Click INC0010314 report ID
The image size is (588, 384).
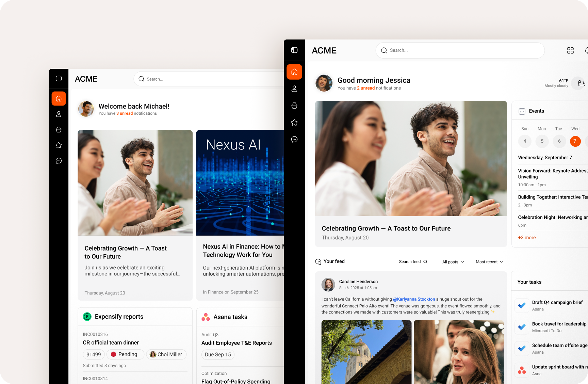[x=95, y=379]
